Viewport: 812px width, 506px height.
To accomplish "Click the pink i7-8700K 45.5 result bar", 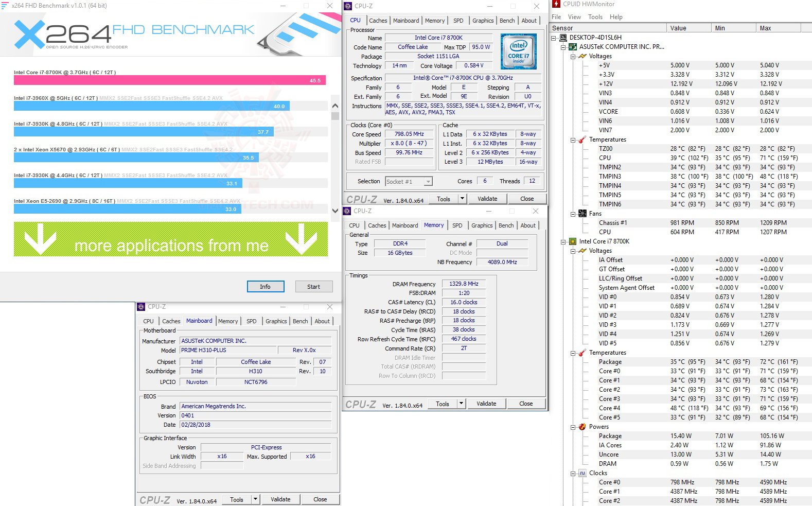I will [x=170, y=80].
